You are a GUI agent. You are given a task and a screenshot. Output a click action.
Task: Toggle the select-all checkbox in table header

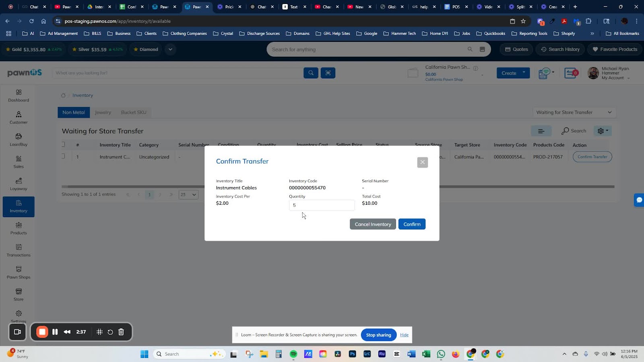coord(63,144)
